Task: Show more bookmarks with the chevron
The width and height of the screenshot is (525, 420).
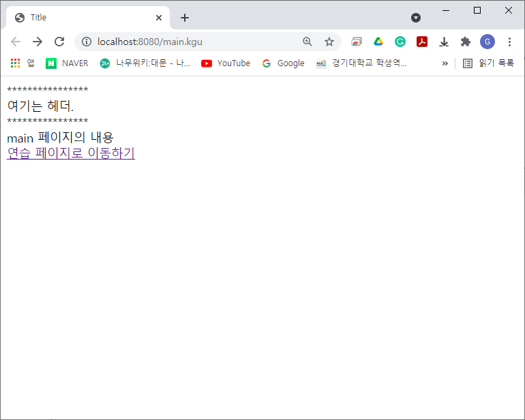Action: (445, 63)
